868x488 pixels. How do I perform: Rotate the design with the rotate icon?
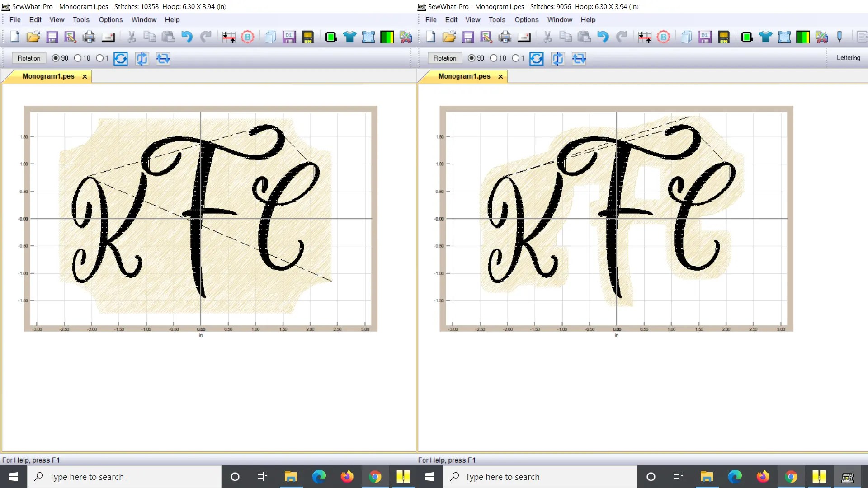[x=120, y=59]
